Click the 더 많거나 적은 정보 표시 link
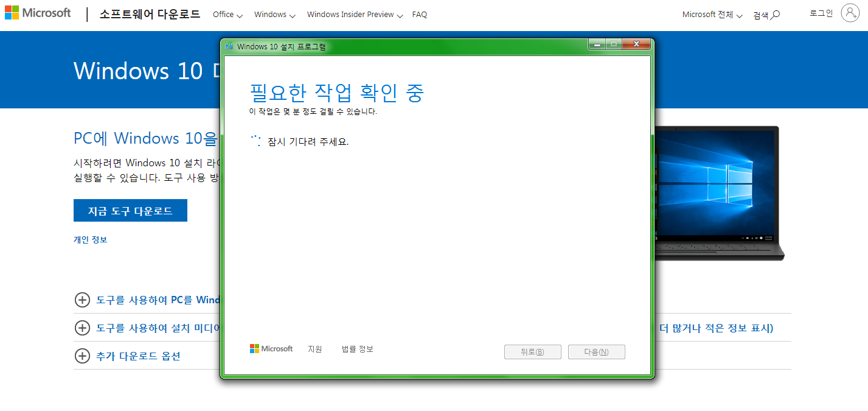The width and height of the screenshot is (868, 411). [x=716, y=328]
